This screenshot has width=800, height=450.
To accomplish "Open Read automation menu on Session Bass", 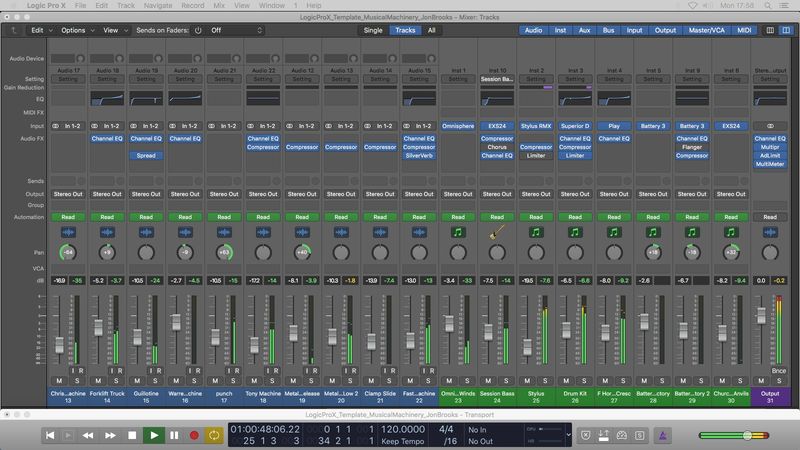I will 497,217.
